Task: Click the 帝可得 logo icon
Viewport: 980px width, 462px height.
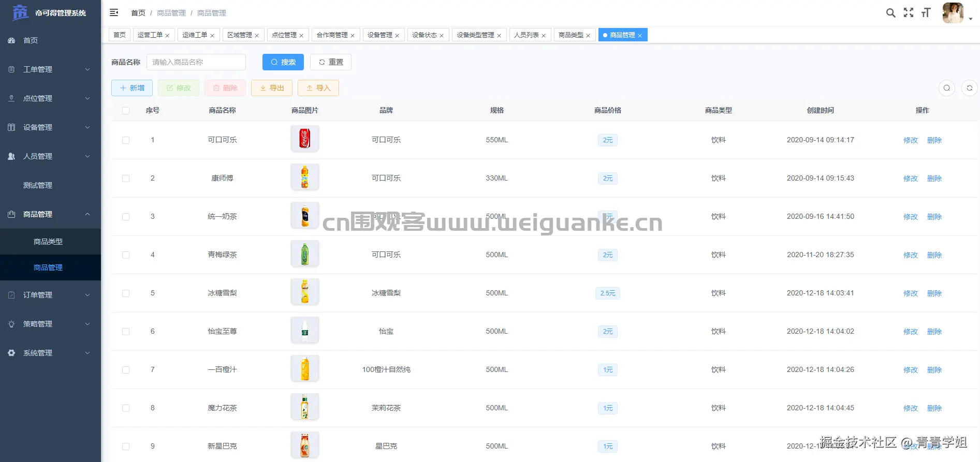Action: [x=20, y=12]
